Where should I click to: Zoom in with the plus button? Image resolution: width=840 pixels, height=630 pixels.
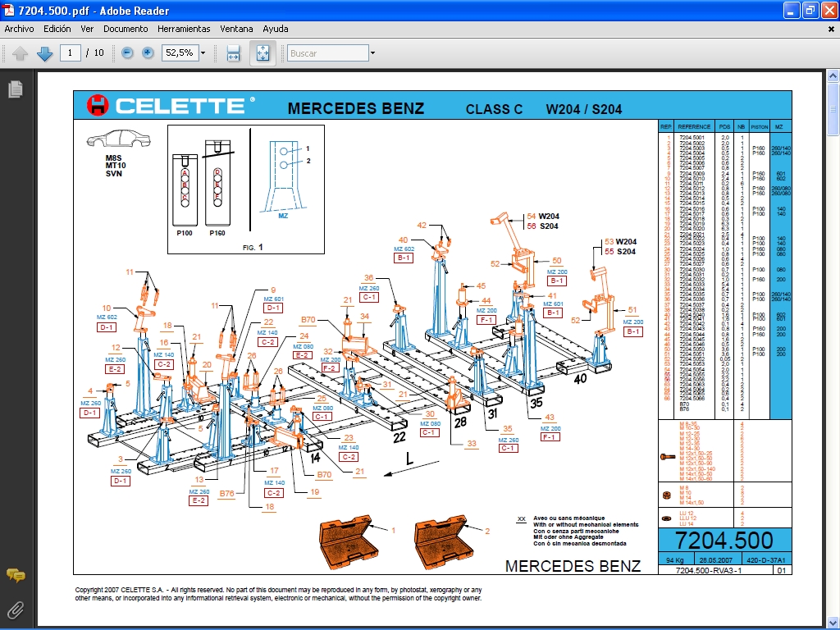click(x=148, y=53)
